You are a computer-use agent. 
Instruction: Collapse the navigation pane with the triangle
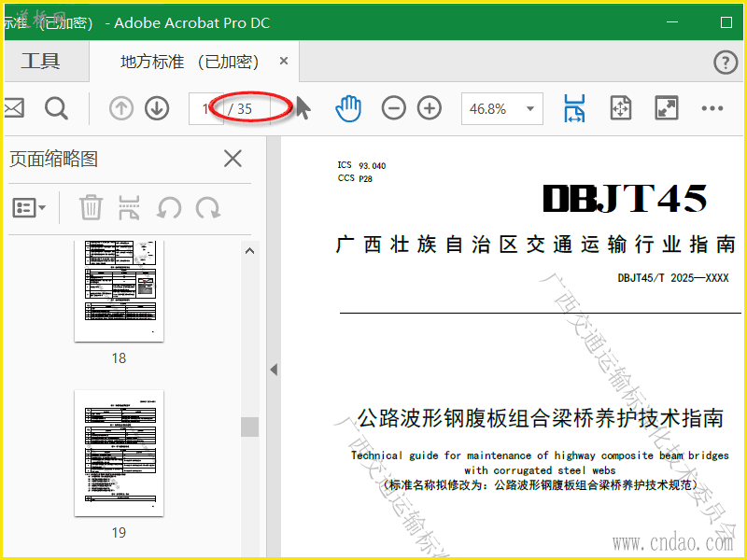(274, 370)
